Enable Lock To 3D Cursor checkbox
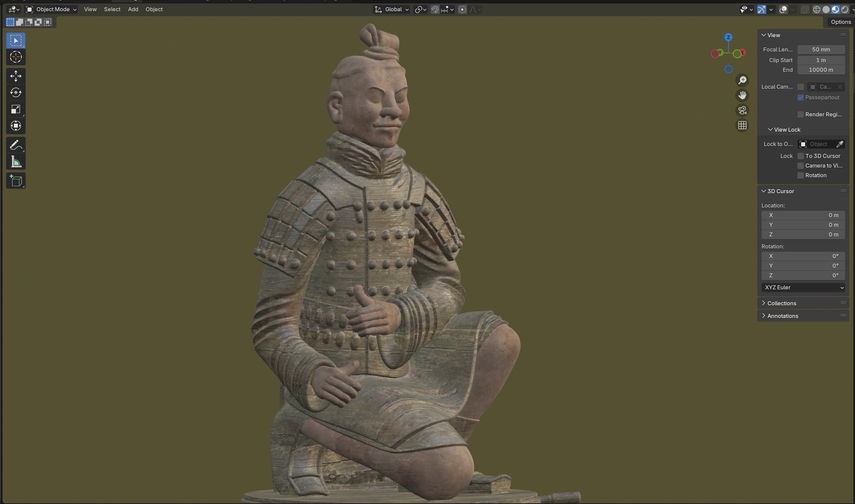Viewport: 855px width, 504px height. click(x=800, y=156)
